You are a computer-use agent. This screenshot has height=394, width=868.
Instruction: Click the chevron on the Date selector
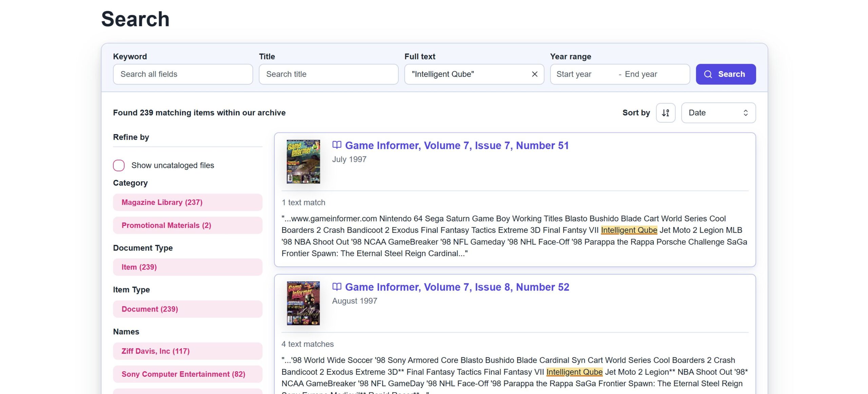745,113
